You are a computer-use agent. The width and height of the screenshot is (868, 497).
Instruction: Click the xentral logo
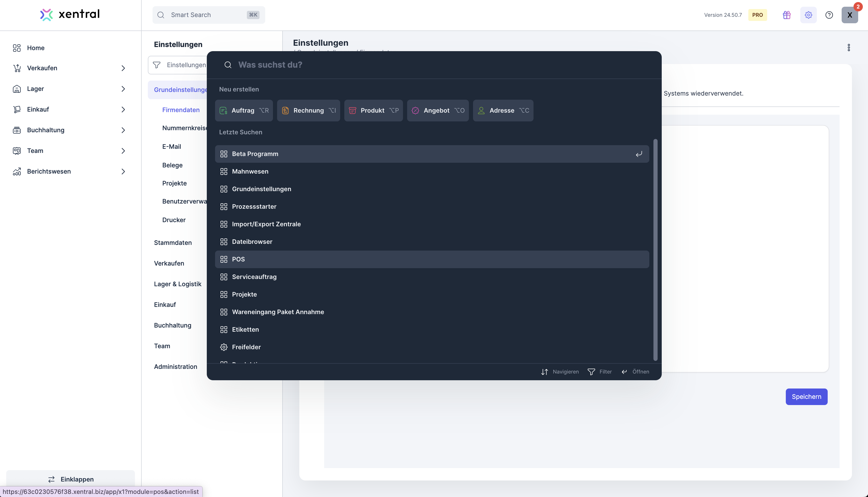point(70,14)
